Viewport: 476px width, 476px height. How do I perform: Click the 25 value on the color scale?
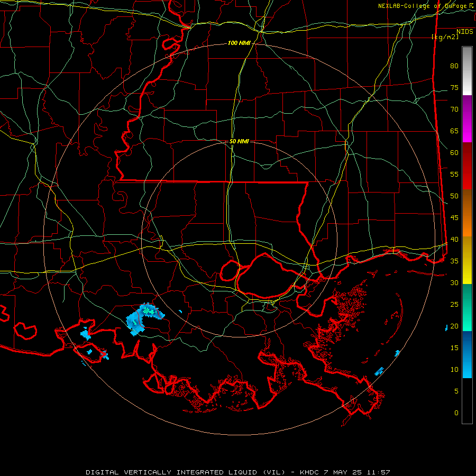tap(454, 305)
